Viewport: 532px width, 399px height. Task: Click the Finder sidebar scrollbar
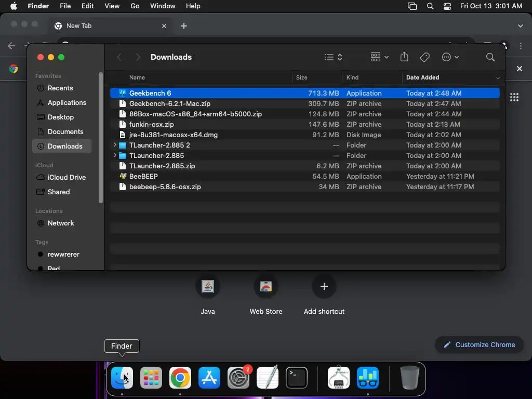point(100,137)
